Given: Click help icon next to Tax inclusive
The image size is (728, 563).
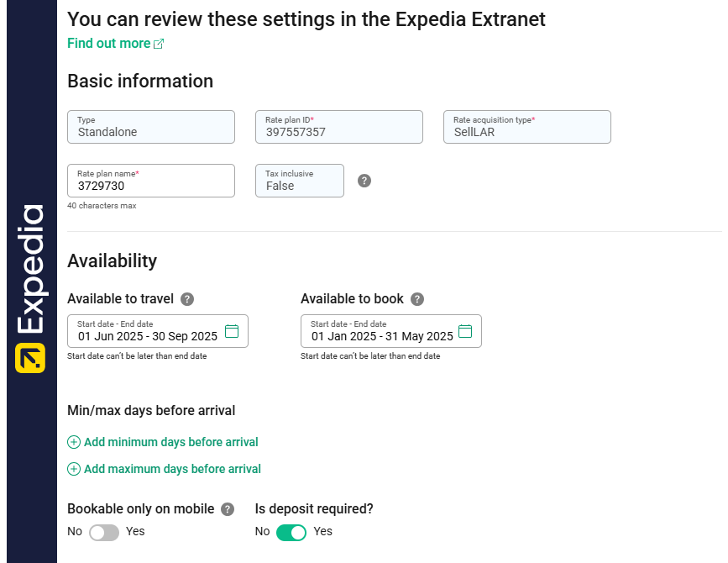Looking at the screenshot, I should [364, 181].
